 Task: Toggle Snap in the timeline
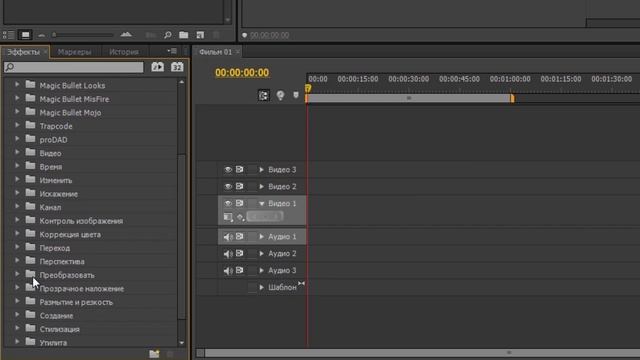pos(264,96)
